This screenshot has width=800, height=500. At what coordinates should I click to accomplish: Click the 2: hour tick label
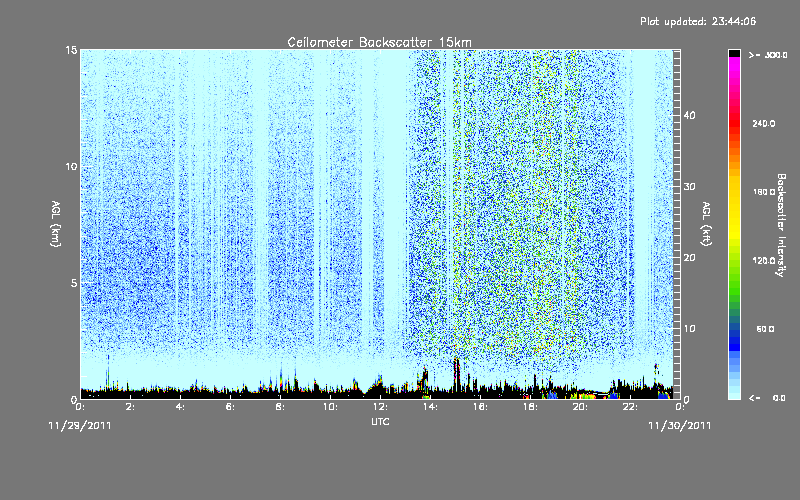(130, 407)
